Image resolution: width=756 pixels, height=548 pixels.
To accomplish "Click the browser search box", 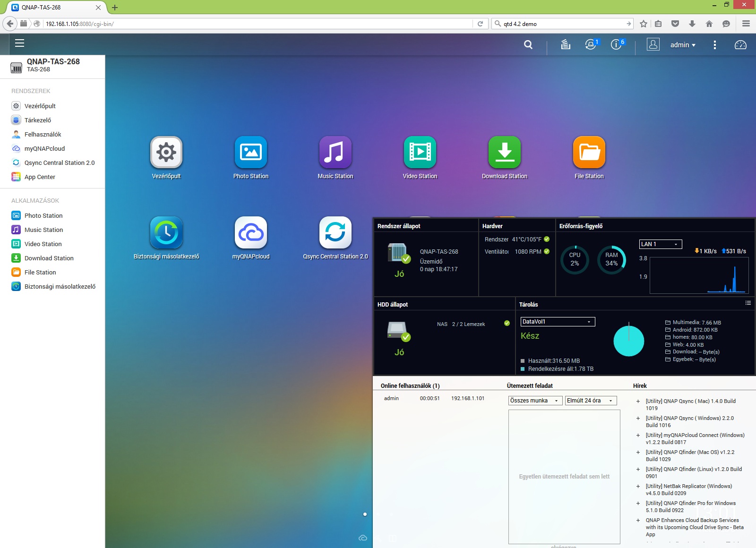I will (x=562, y=24).
